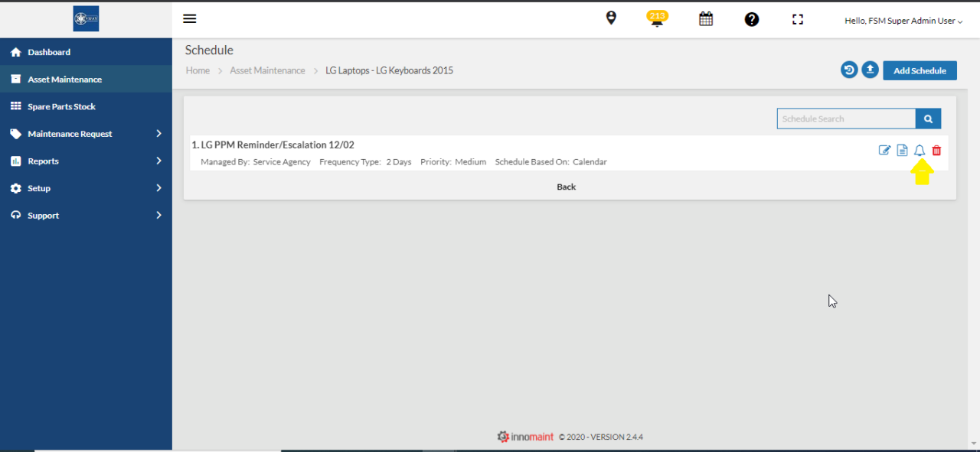Enter fullscreen using the expand icon
980x452 pixels.
point(797,19)
